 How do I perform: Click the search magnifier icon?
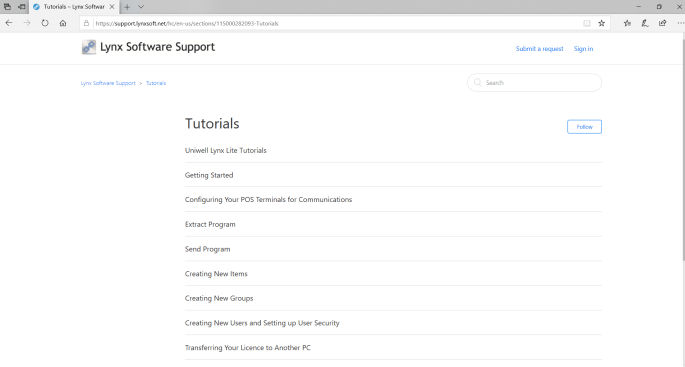[477, 82]
